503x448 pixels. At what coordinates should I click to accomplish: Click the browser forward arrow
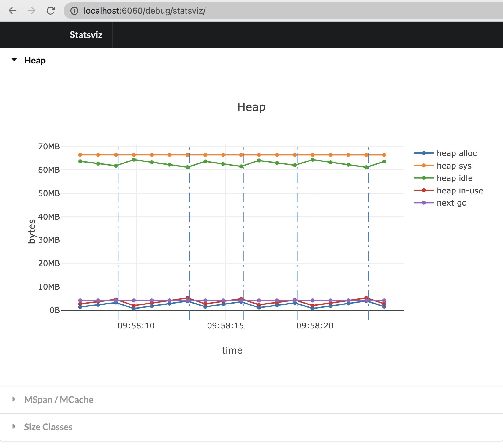click(31, 11)
